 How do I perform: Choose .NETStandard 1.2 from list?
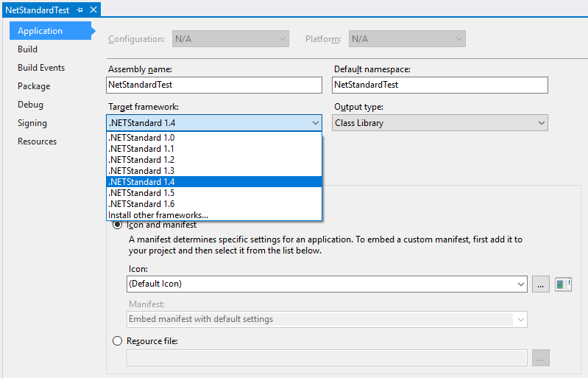(214, 160)
